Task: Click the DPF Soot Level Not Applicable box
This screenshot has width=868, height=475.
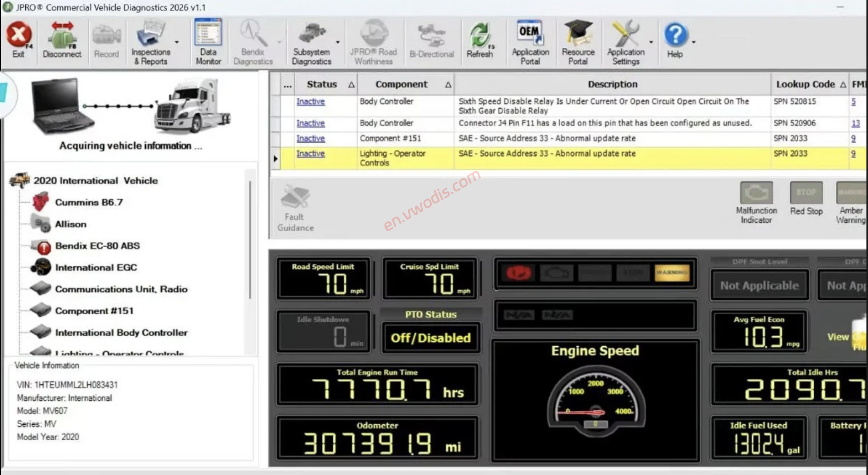Action: click(x=760, y=285)
